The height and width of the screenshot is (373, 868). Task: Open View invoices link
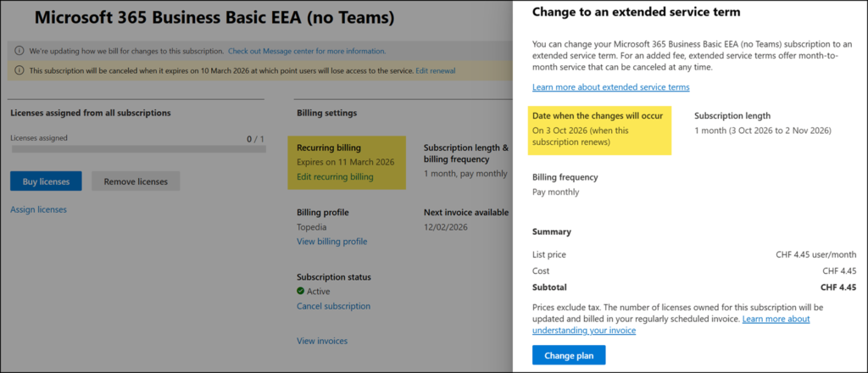pyautogui.click(x=322, y=341)
